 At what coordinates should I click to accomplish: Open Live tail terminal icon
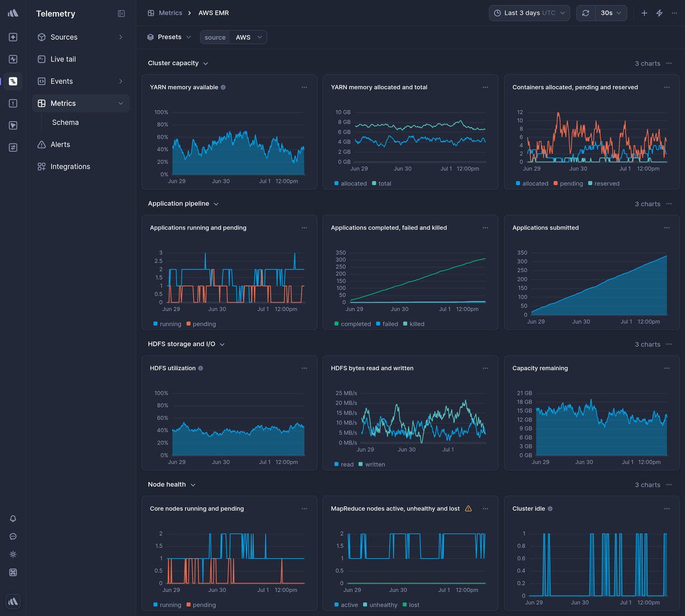(x=41, y=59)
